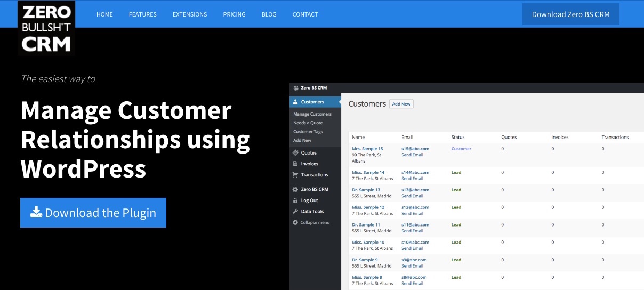Click the Zero Bullsh*t CRM logo
This screenshot has height=290, width=644.
pos(46,28)
